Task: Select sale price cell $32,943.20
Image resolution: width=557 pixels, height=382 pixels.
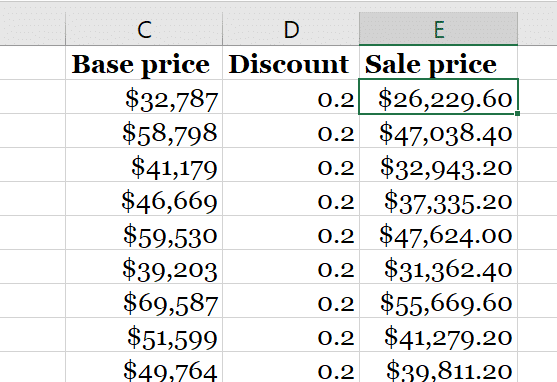Action: (x=438, y=165)
